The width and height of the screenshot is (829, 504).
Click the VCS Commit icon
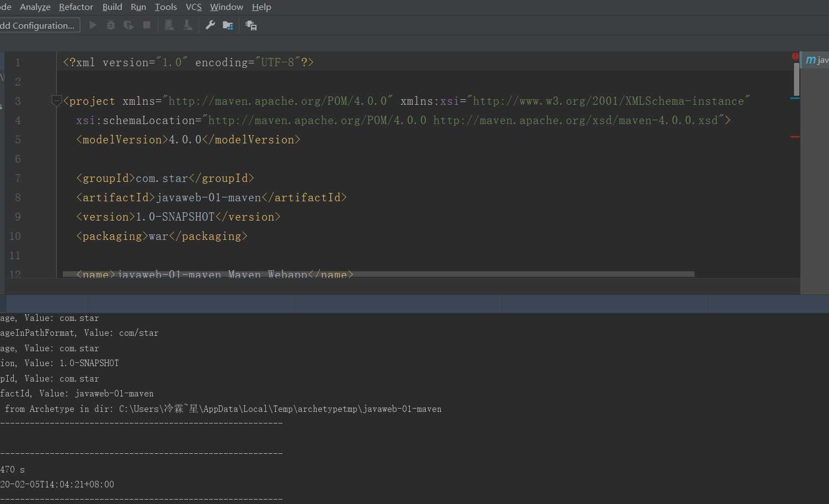pos(188,25)
